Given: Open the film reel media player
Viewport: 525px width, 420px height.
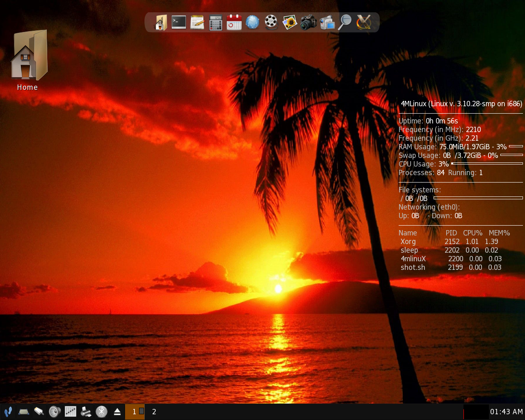Looking at the screenshot, I should coord(271,22).
